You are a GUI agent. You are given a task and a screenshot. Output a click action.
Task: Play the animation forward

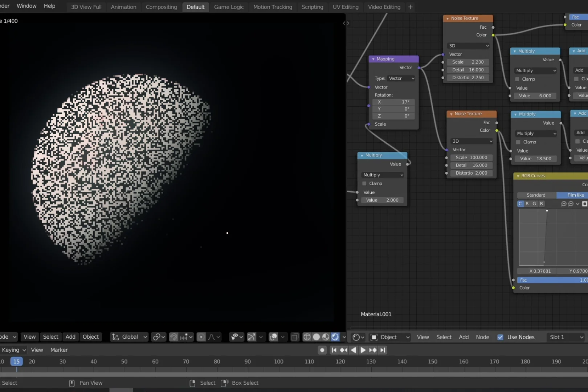click(363, 350)
